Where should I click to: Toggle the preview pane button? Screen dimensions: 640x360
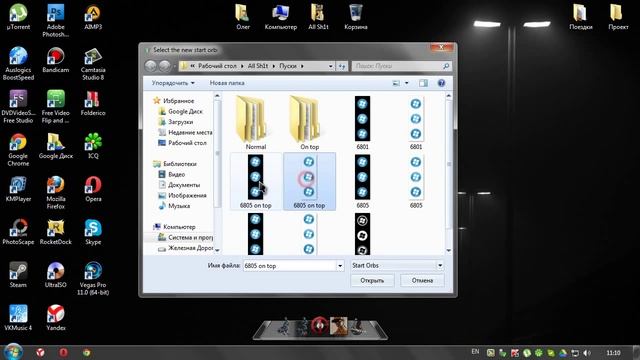coord(423,83)
